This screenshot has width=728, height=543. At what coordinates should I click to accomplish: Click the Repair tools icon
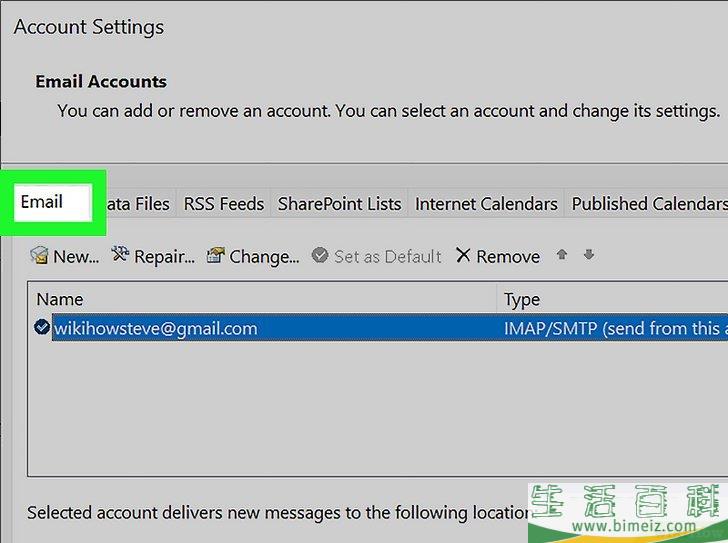(x=120, y=254)
